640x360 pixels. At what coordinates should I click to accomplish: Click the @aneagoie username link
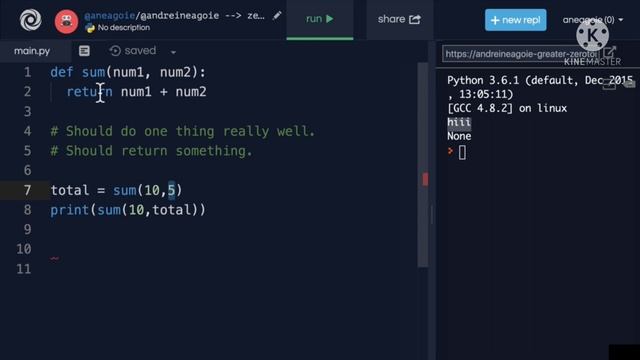(109, 16)
